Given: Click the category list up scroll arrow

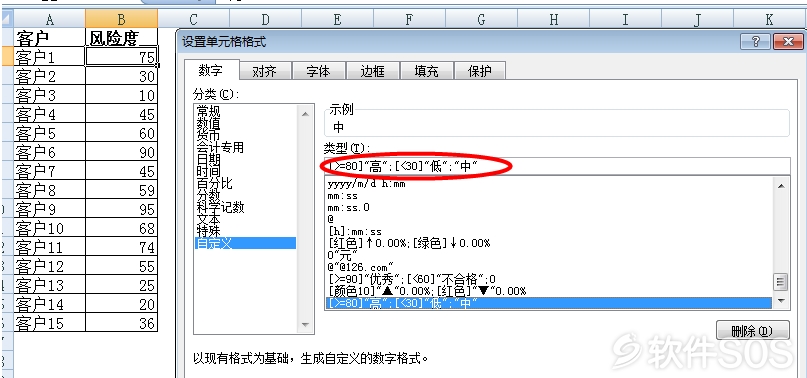Looking at the screenshot, I should point(305,114).
